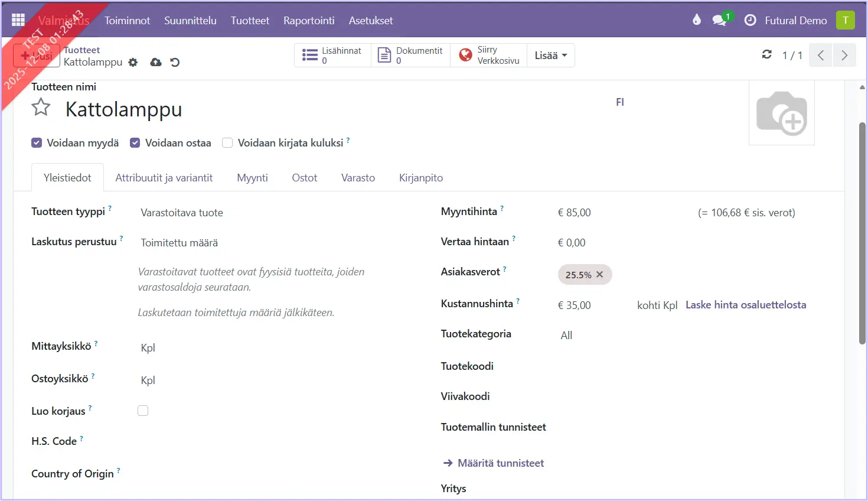Open the chat messages icon in navbar
The width and height of the screenshot is (868, 501).
719,20
